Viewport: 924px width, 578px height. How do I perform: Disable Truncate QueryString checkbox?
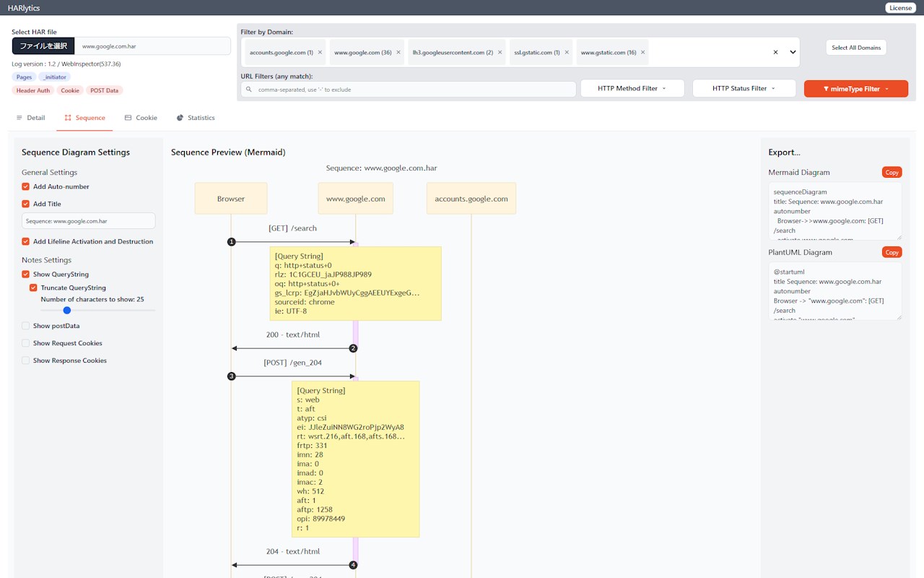point(33,288)
